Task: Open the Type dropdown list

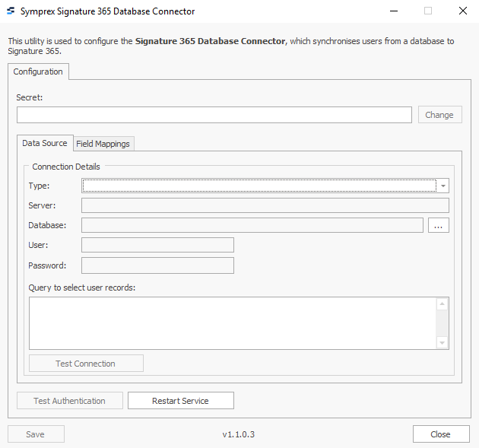Action: point(443,186)
